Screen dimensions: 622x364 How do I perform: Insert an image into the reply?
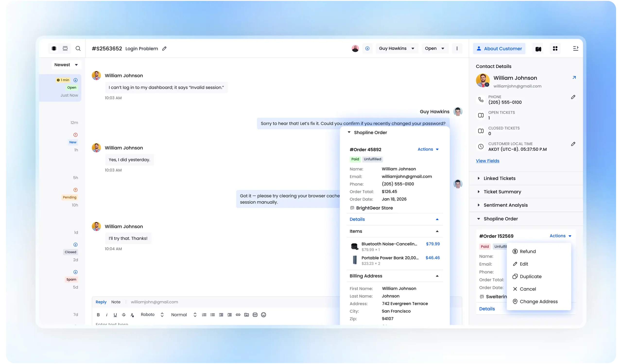pyautogui.click(x=246, y=315)
